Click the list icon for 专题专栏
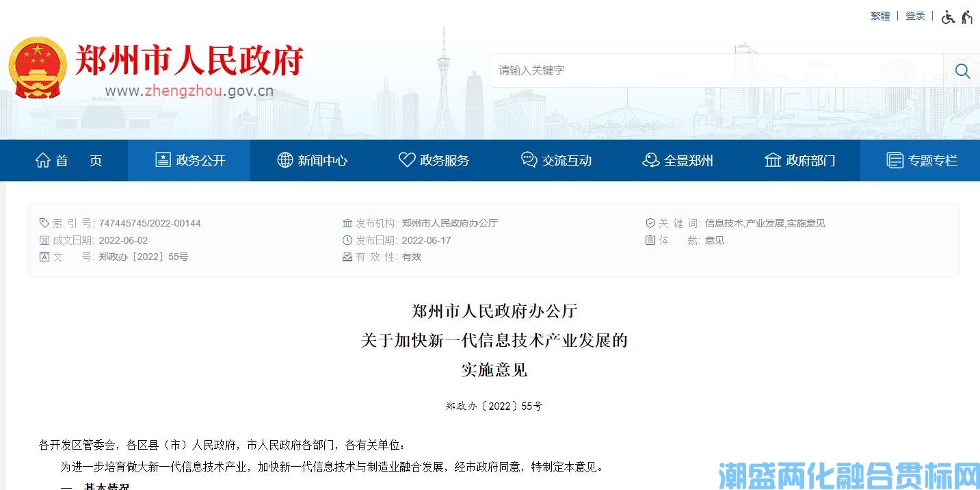The image size is (980, 490). point(895,160)
